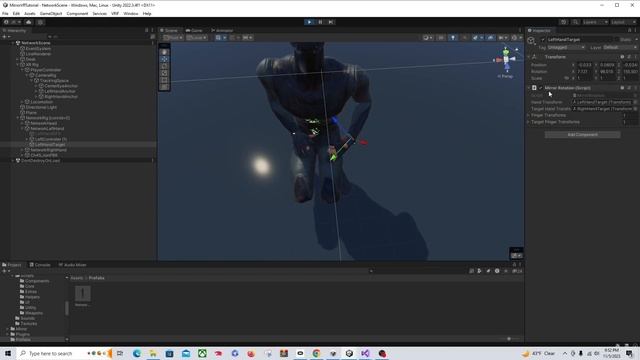Toggle Inspector lock icon
The image size is (640, 360).
point(629,30)
